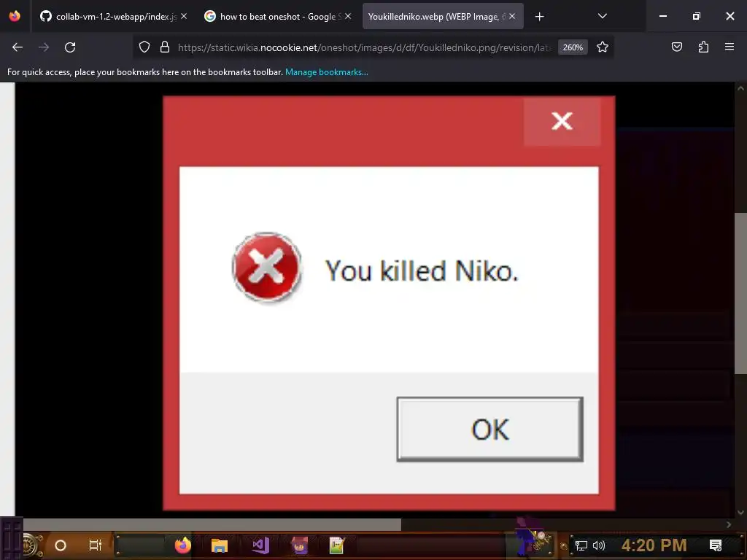Open the notepad editor taskbar icon
747x560 pixels.
(336, 545)
